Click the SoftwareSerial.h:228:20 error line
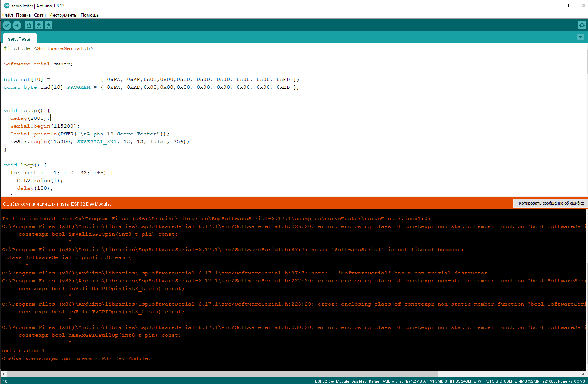Image resolution: width=588 pixels, height=384 pixels. click(x=294, y=304)
